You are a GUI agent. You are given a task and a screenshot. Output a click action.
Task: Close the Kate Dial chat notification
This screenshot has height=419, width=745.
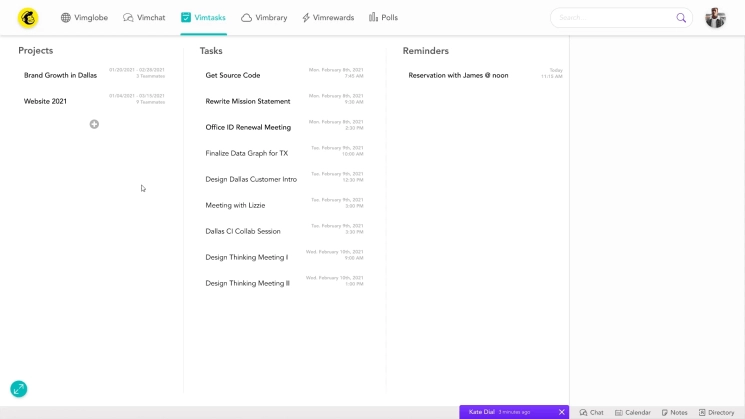coord(562,412)
